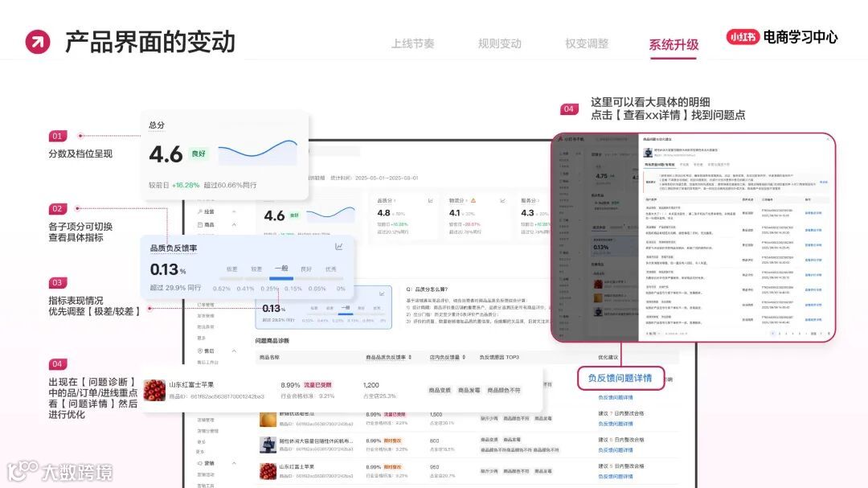Click the 小红书 logo badge

[743, 37]
